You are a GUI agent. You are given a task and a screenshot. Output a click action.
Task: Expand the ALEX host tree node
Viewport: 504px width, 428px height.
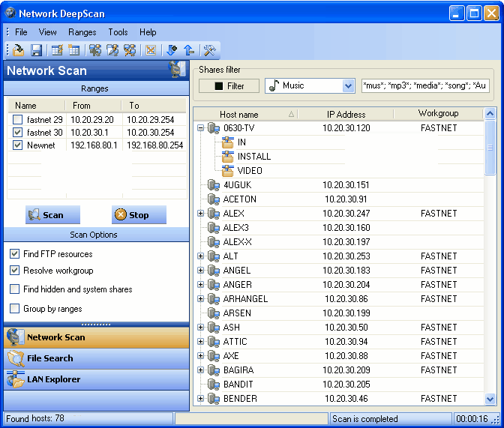[200, 214]
